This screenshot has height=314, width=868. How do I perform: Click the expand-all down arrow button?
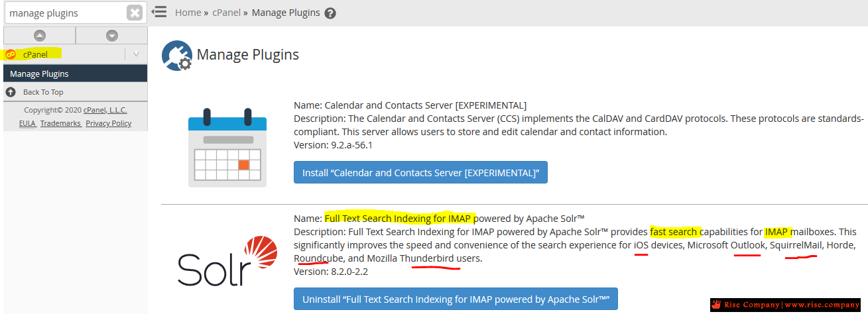pyautogui.click(x=112, y=36)
